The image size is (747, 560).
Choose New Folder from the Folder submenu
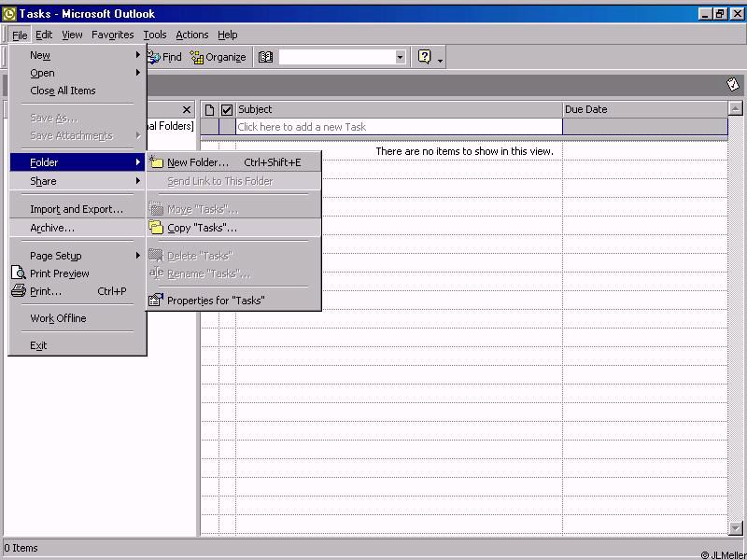click(197, 162)
